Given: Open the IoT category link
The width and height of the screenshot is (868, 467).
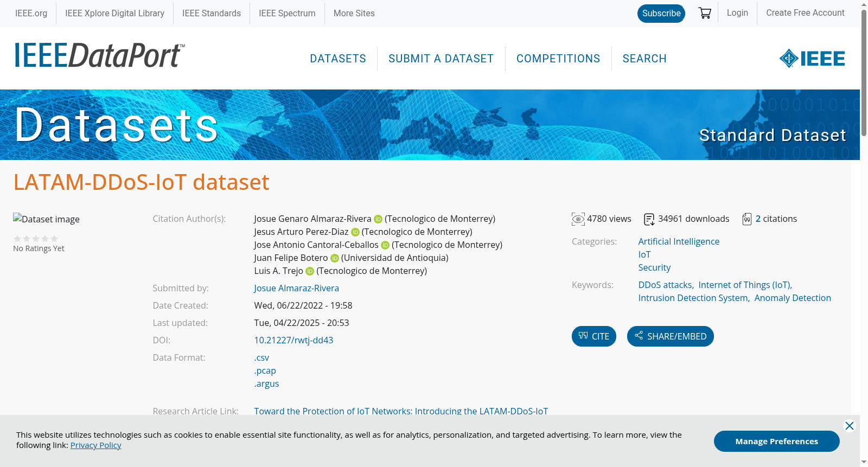Looking at the screenshot, I should pyautogui.click(x=644, y=255).
